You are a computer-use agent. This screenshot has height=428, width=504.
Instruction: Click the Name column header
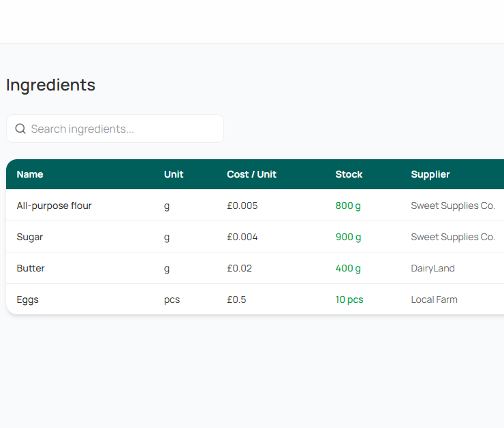[30, 174]
